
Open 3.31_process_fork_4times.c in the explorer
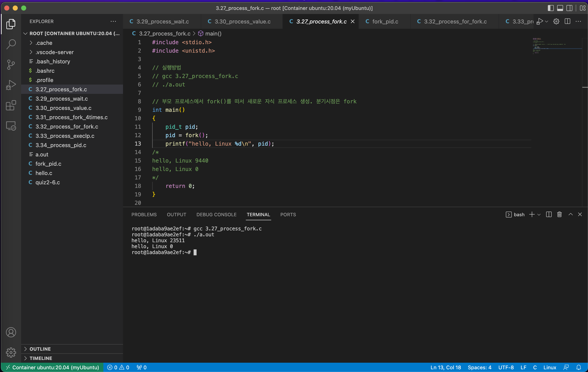tap(71, 117)
